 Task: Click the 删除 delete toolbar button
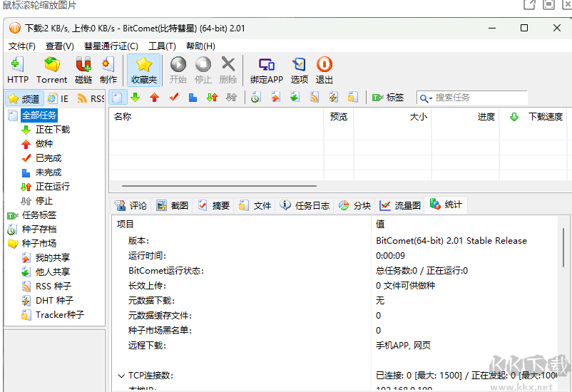(228, 70)
